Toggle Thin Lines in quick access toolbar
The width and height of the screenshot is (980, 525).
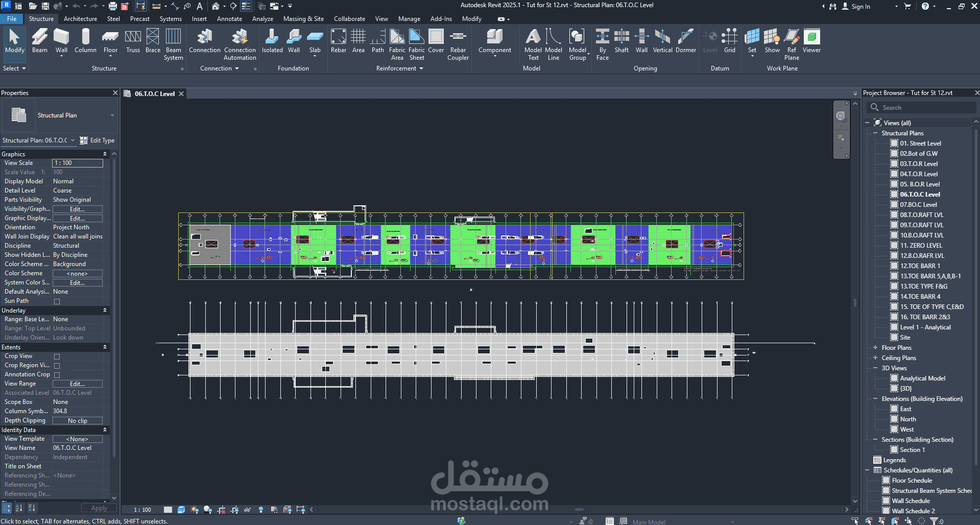click(x=246, y=6)
